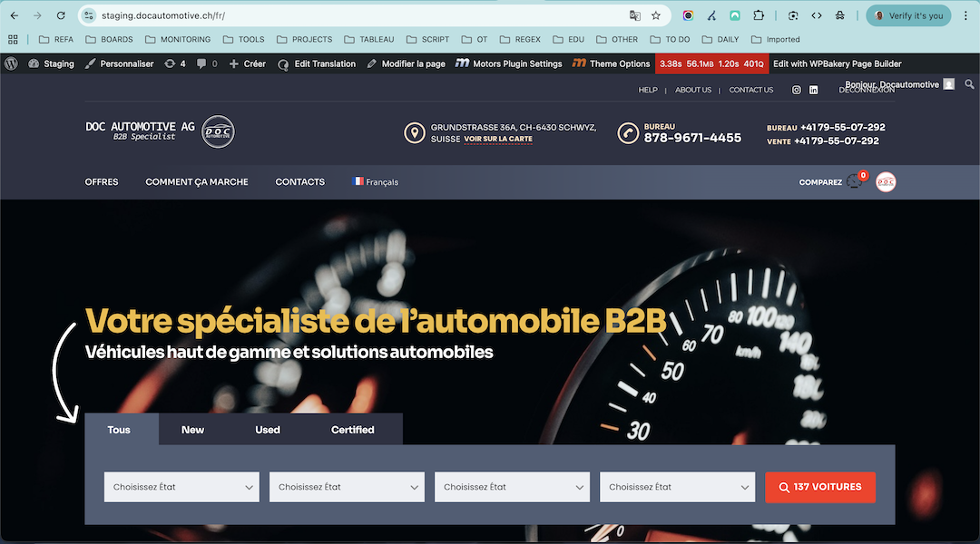Open the REGEX bookmarks folder

tap(520, 39)
